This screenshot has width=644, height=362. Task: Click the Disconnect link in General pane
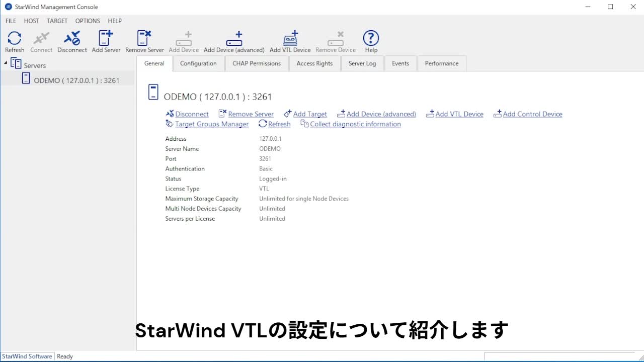[192, 114]
